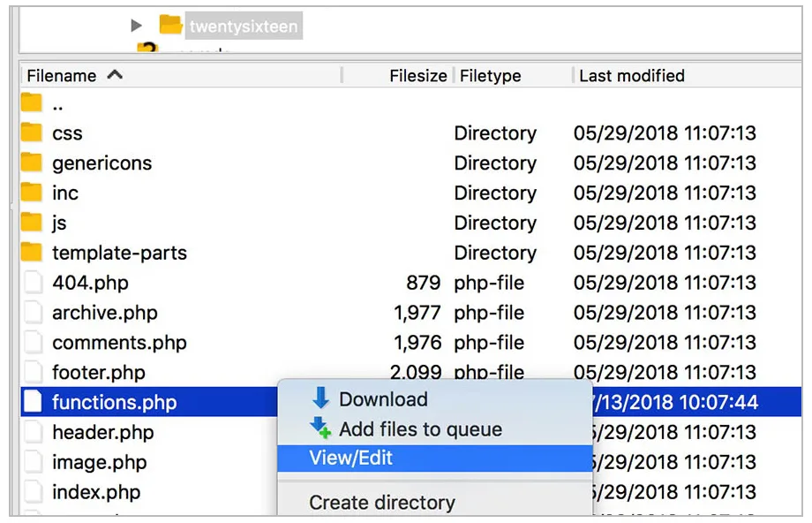Click the parent directory folder icon
This screenshot has width=812, height=523.
coord(32,102)
